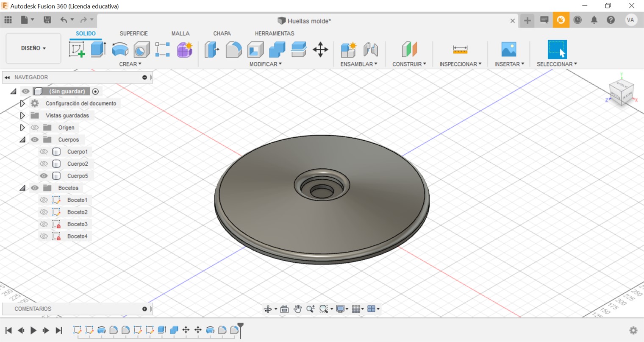
Task: Click the Measure tool icon
Action: click(460, 50)
